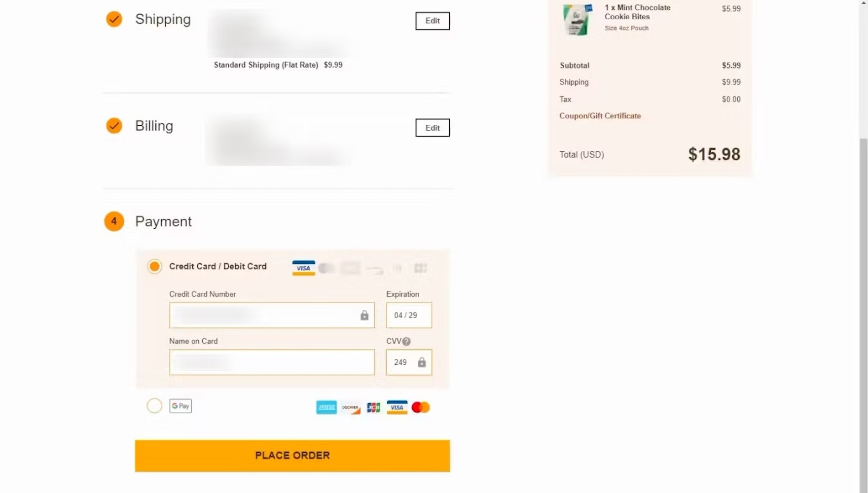
Task: Click the lock icon in card number field
Action: click(364, 315)
